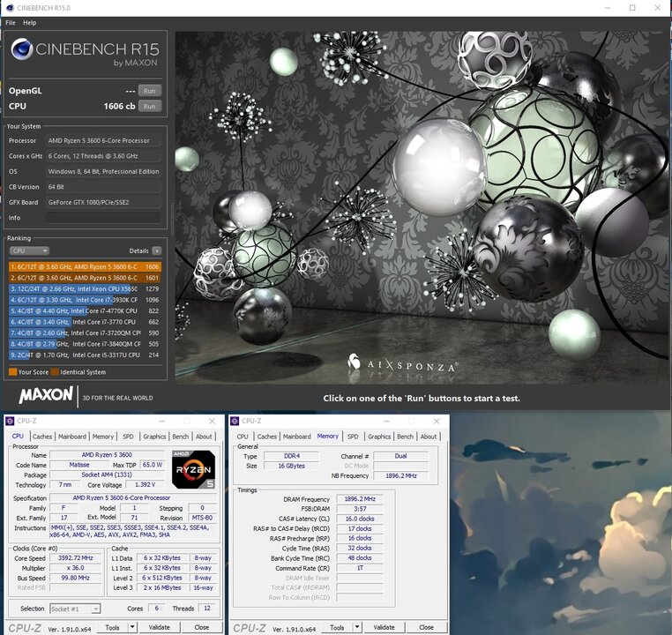672x635 pixels.
Task: Open Tools dropdown arrow in left CPU-Z window
Action: pos(133,627)
